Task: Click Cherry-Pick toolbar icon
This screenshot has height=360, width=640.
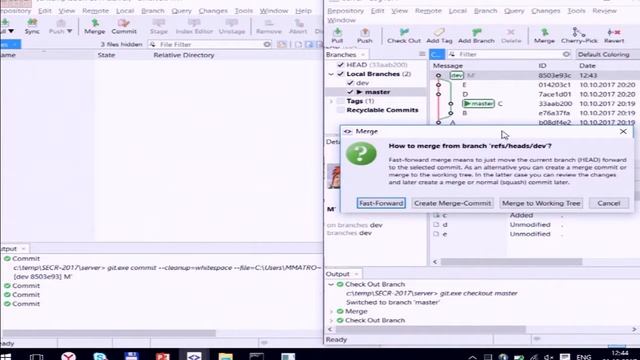Action: click(x=579, y=36)
